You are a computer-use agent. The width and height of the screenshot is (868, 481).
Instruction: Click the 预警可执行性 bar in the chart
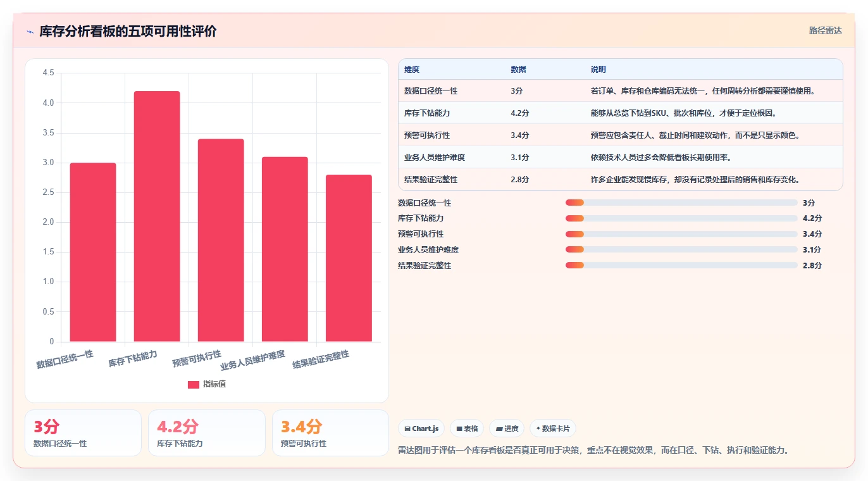coord(221,240)
